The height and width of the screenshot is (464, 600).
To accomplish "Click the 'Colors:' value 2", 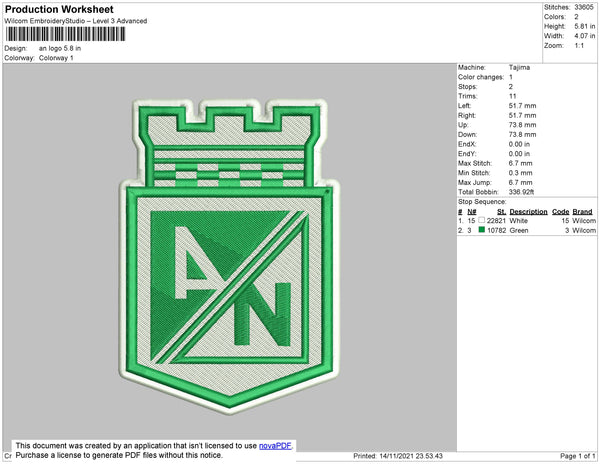I will pos(576,17).
